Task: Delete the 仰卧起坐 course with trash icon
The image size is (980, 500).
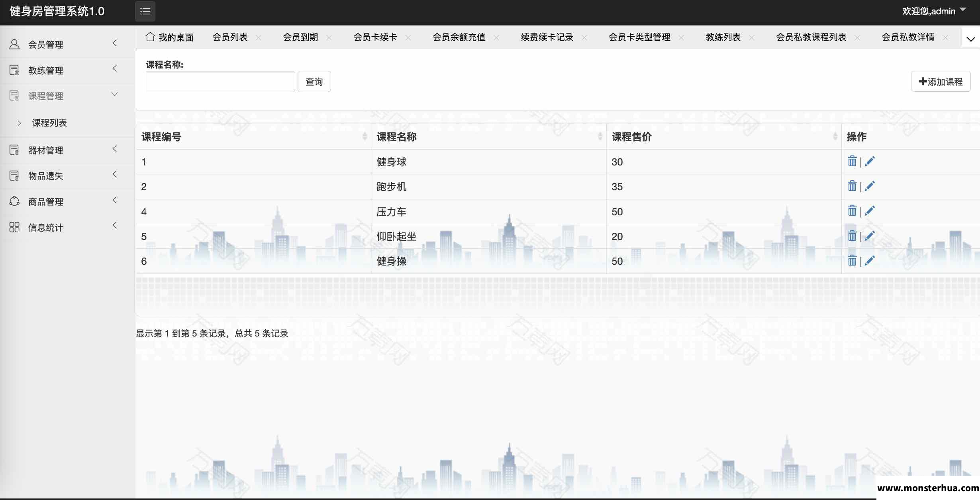Action: [x=852, y=236]
